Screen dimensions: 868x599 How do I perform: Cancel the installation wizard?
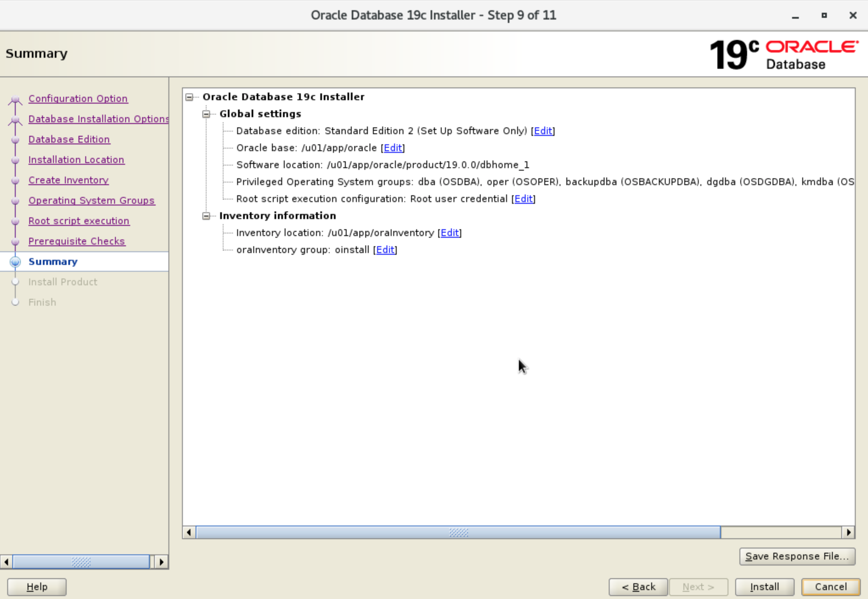pos(830,587)
